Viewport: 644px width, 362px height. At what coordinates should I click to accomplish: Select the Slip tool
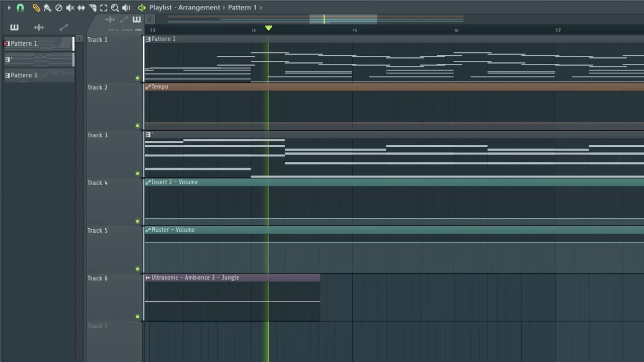[81, 8]
